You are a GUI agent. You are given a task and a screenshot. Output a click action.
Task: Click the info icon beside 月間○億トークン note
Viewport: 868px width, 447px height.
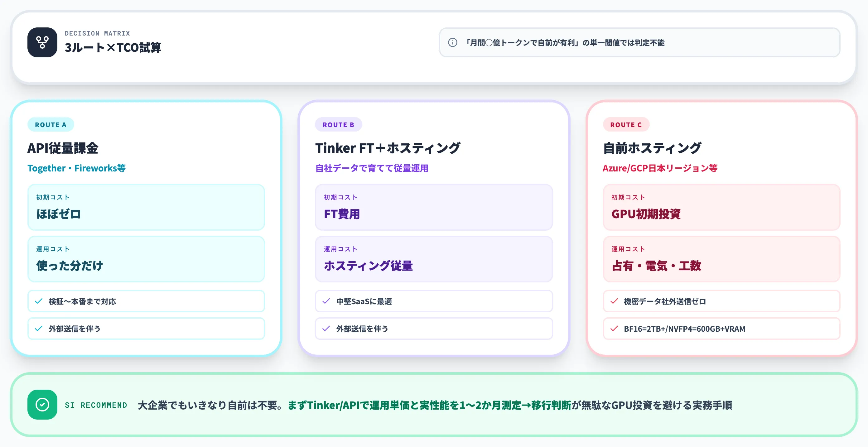click(452, 43)
